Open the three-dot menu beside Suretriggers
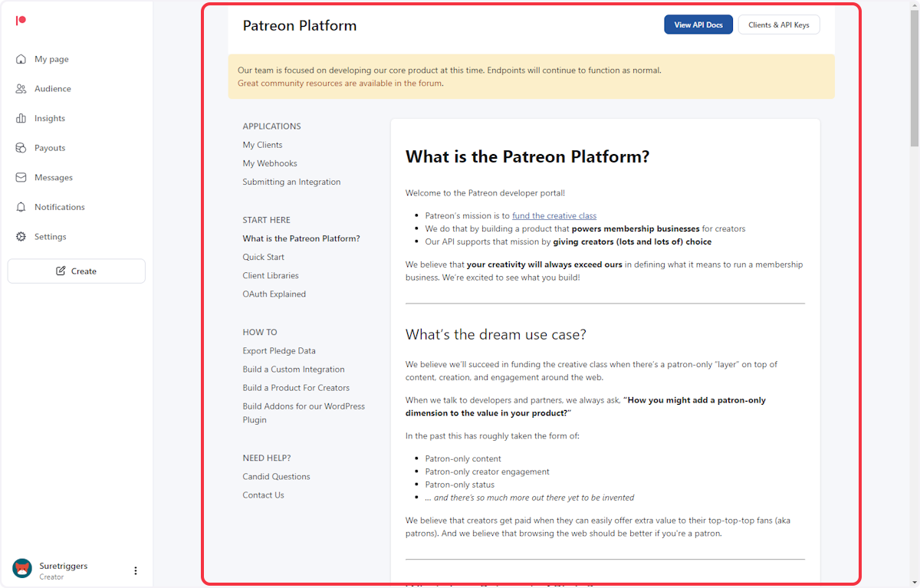The width and height of the screenshot is (920, 588). point(136,570)
